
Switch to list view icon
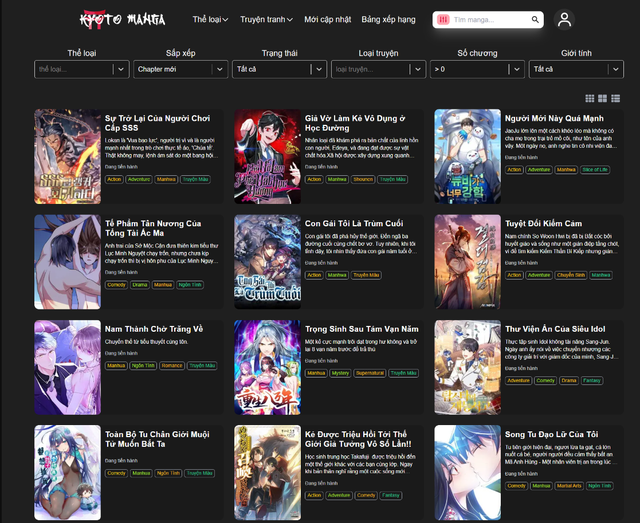point(616,98)
